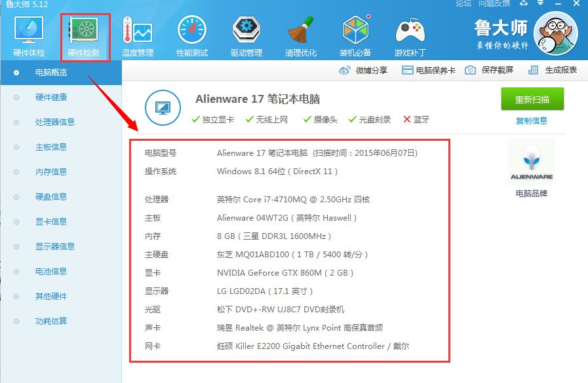Share via 微博分享 button
The height and width of the screenshot is (383, 588).
click(x=364, y=70)
